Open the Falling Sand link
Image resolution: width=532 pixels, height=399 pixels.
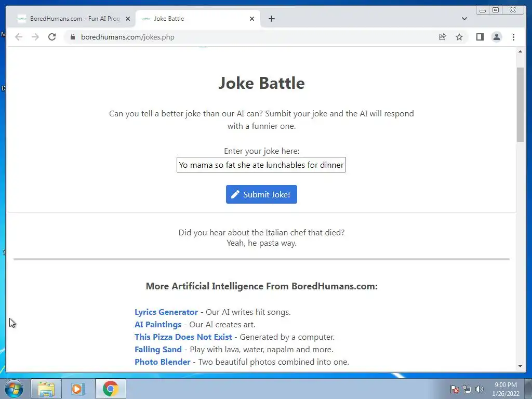pos(158,350)
